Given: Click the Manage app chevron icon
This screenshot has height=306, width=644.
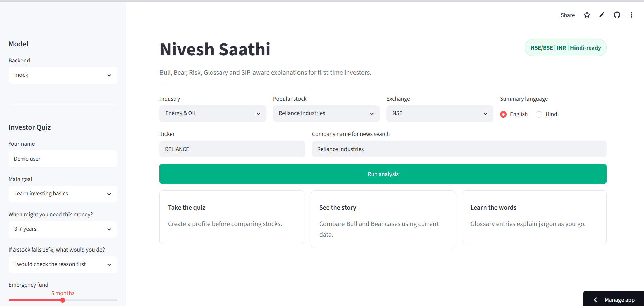Looking at the screenshot, I should tap(595, 300).
